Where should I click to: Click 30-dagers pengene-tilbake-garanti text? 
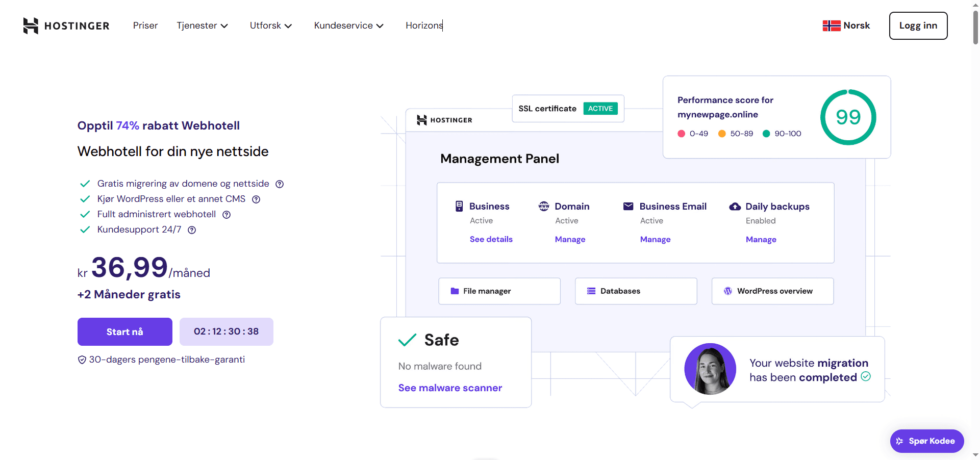167,360
